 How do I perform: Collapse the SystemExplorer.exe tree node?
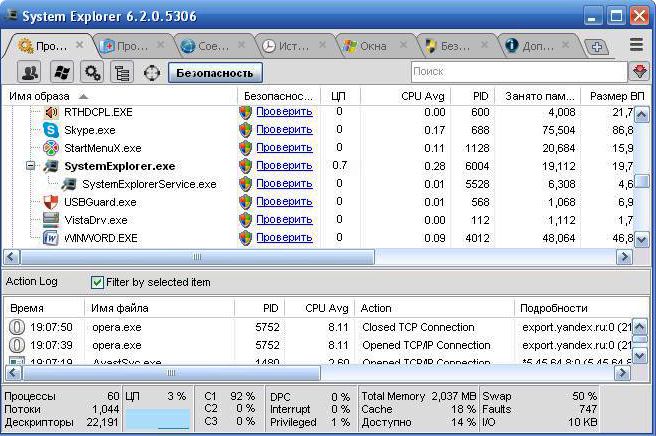[31, 165]
